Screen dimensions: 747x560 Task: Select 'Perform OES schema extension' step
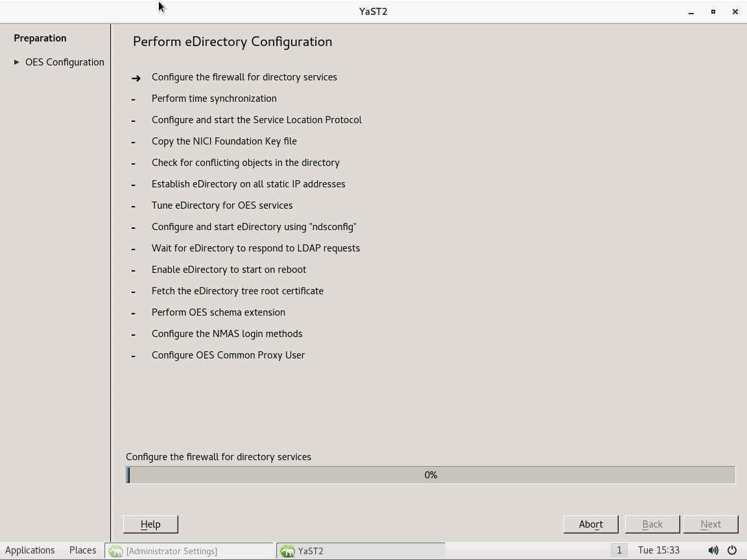click(218, 312)
